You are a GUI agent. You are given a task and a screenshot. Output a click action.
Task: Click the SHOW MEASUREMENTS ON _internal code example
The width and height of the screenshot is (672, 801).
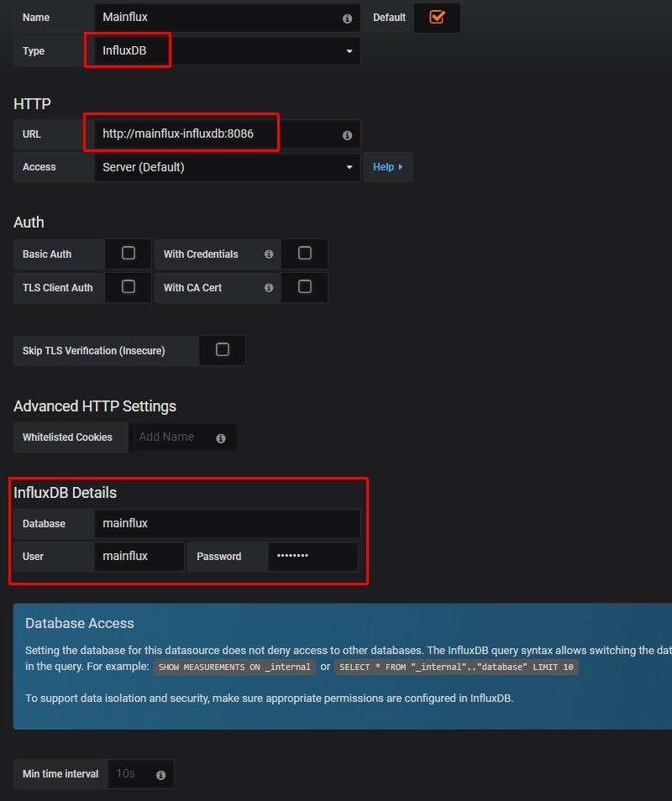point(234,667)
